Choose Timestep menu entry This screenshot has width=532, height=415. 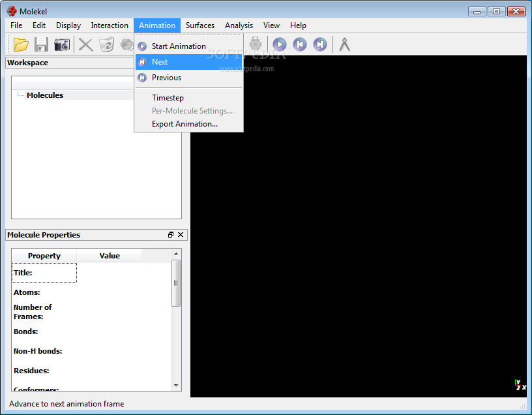click(x=188, y=98)
